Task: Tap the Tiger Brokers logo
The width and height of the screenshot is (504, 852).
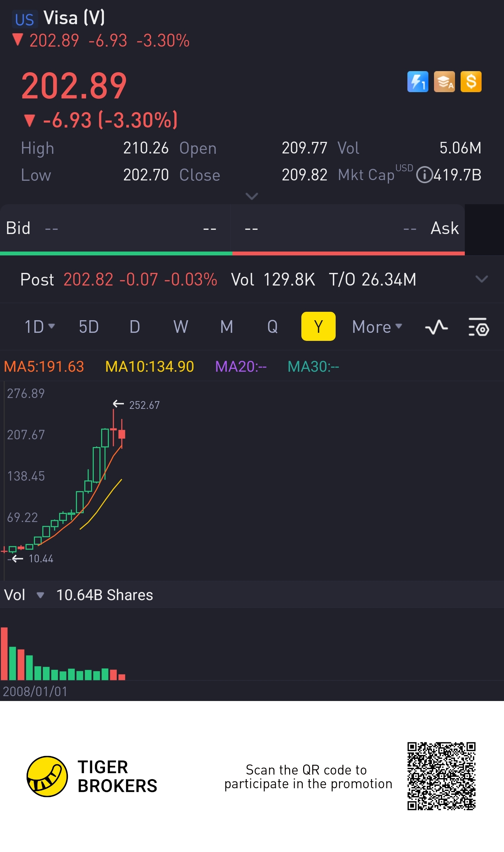Action: point(47,776)
